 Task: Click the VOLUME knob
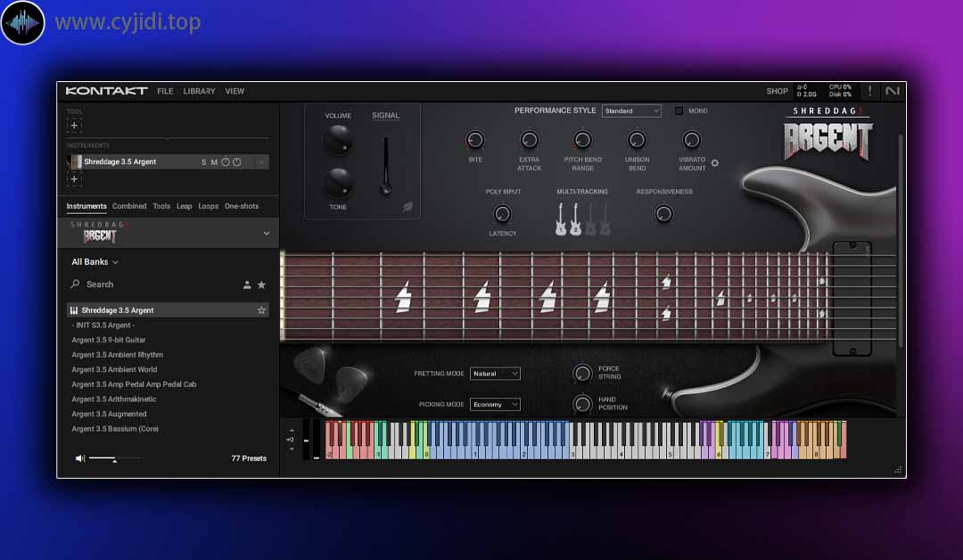tap(338, 139)
